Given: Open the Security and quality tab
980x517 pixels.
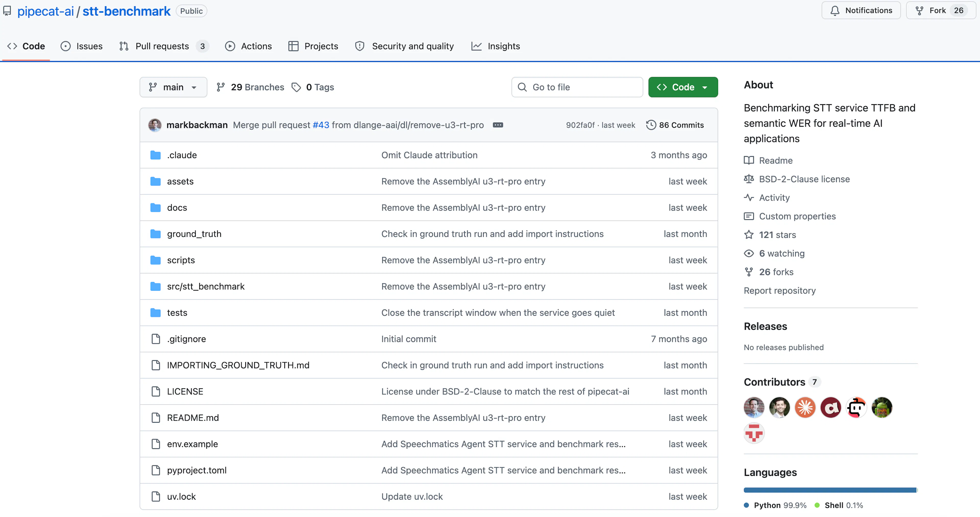Looking at the screenshot, I should (x=405, y=46).
